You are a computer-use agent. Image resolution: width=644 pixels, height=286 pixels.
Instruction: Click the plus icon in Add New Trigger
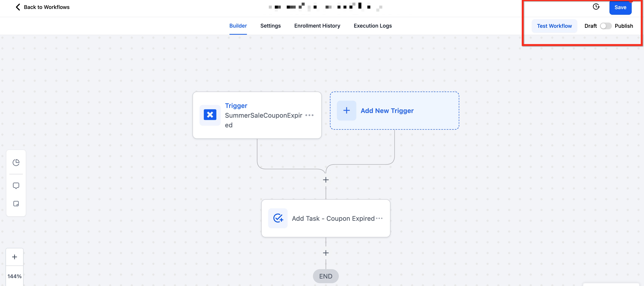(x=346, y=111)
